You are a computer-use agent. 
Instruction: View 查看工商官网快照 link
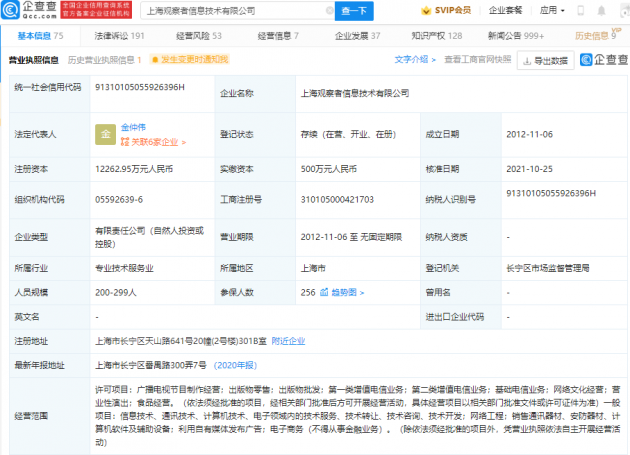pos(477,59)
